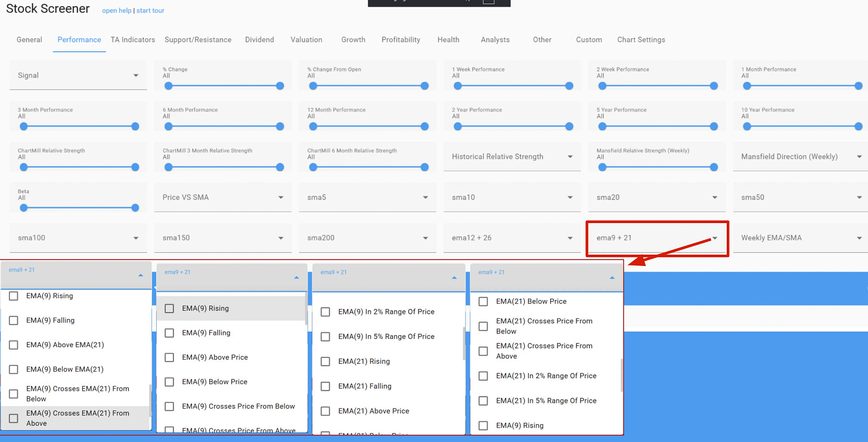Expand the sma10 dropdown
Viewport: 868px width, 442px height.
(x=512, y=197)
